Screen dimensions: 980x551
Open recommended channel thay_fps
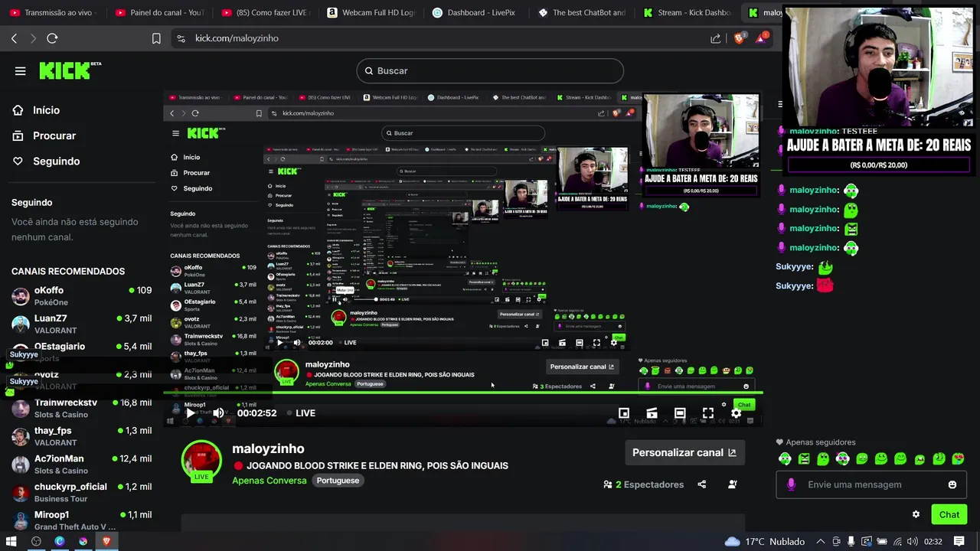81,436
